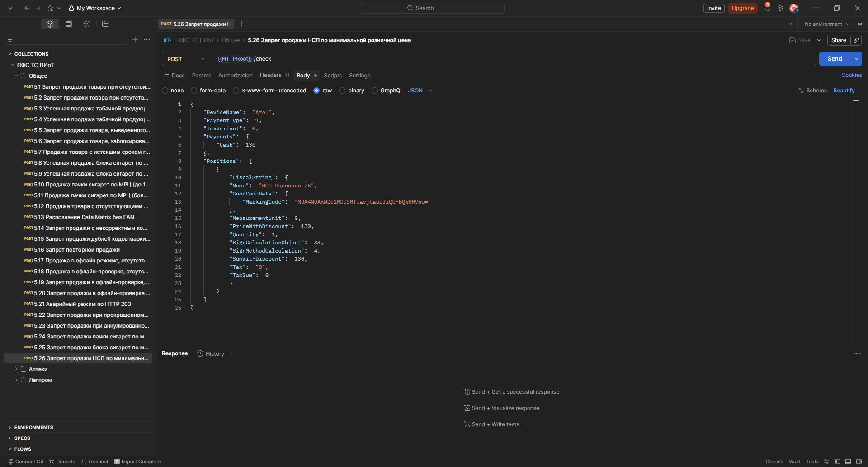
Task: Select the form-data body type
Action: pyautogui.click(x=208, y=91)
